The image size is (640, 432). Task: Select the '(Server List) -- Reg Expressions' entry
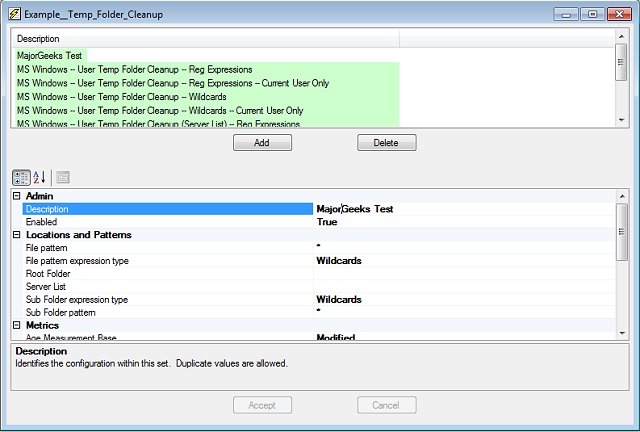click(207, 122)
